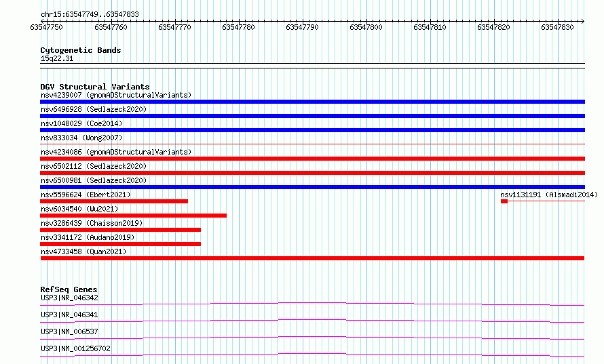Click the Cytogenetic Bands track title

81,50
